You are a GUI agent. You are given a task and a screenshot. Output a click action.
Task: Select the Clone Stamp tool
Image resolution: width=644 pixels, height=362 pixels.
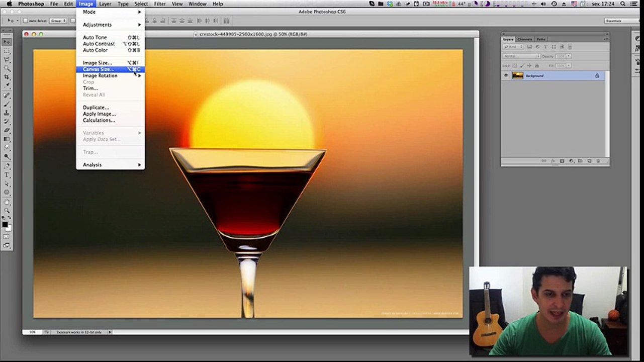tap(7, 113)
